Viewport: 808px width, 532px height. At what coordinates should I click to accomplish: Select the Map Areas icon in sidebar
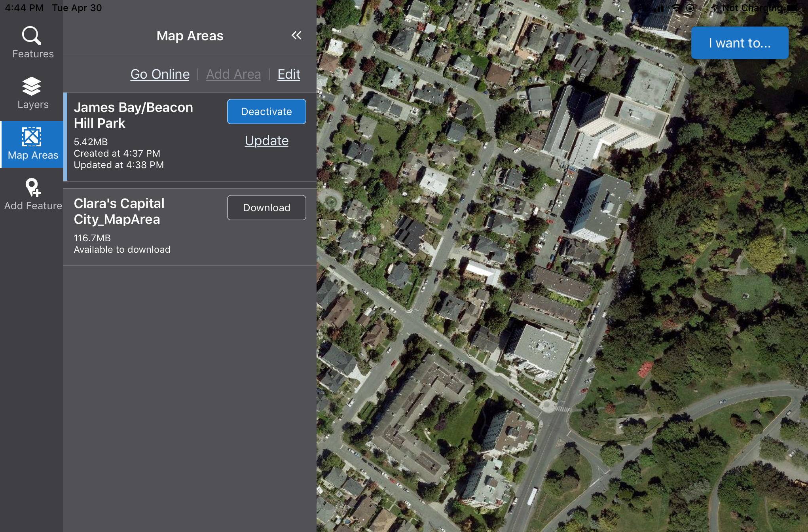click(x=32, y=137)
